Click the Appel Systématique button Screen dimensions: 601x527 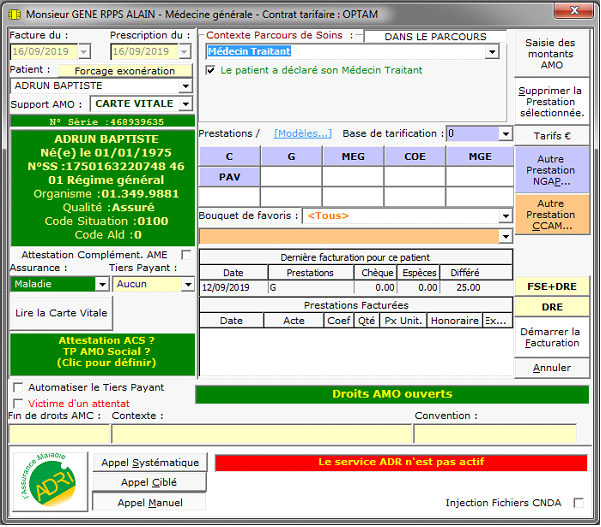pyautogui.click(x=150, y=462)
